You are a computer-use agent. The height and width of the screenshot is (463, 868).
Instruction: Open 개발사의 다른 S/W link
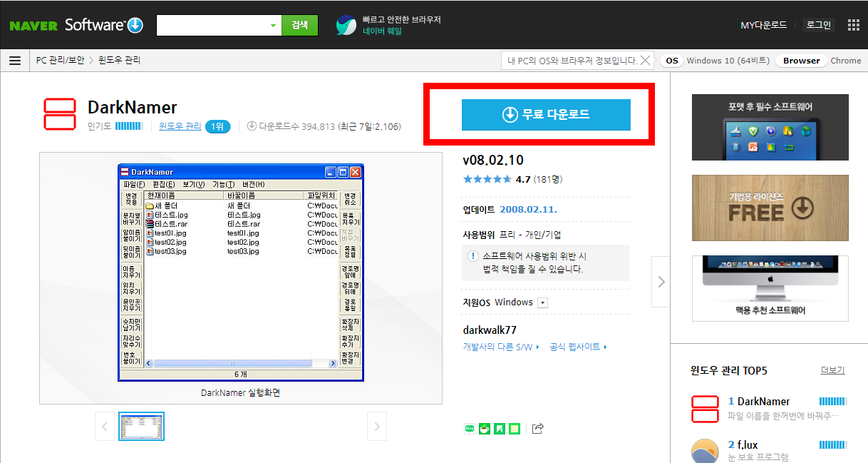click(500, 347)
